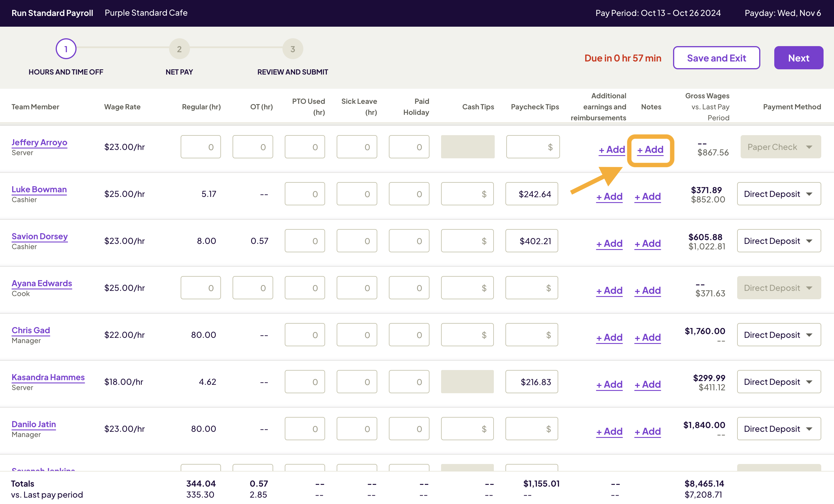Go to step 2 Net Pay circle

179,49
